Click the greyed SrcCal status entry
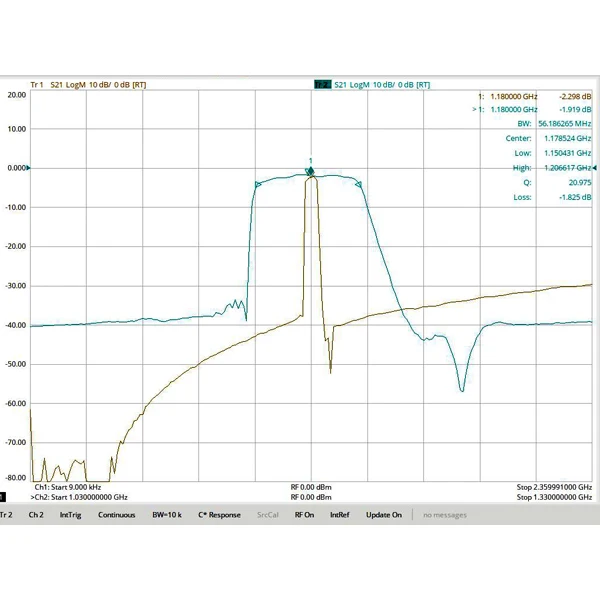 coord(268,515)
